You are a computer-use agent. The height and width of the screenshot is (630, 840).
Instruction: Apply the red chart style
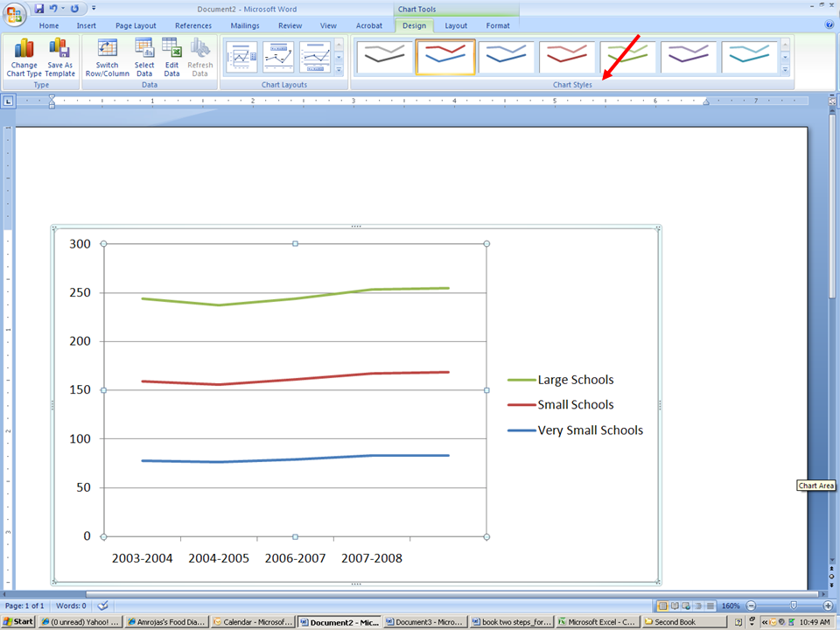[567, 56]
